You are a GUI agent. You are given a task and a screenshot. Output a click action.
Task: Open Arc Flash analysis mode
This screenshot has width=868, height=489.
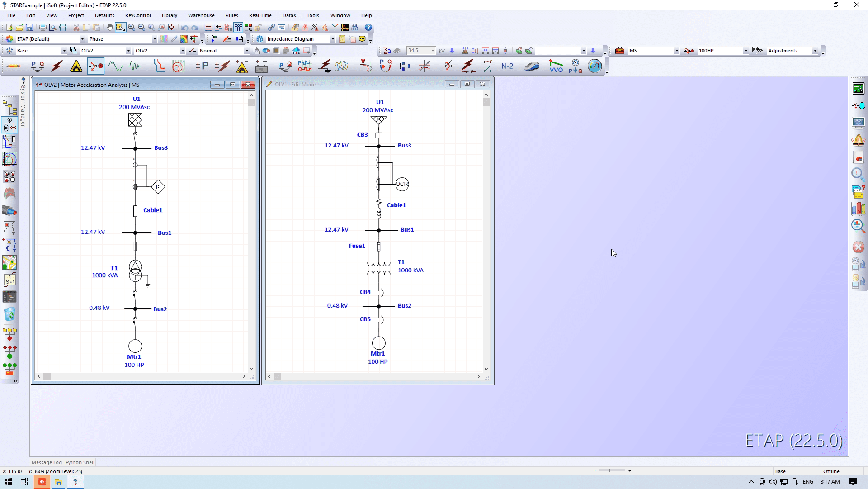point(76,66)
